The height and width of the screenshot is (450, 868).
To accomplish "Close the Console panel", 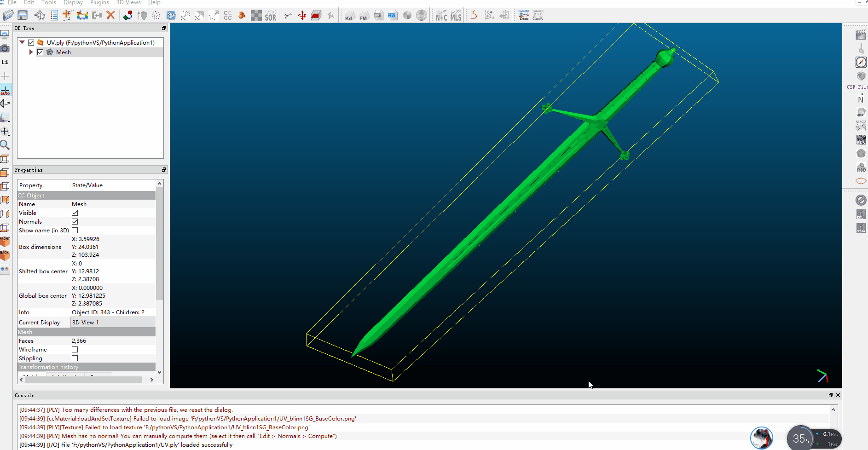I will (838, 395).
